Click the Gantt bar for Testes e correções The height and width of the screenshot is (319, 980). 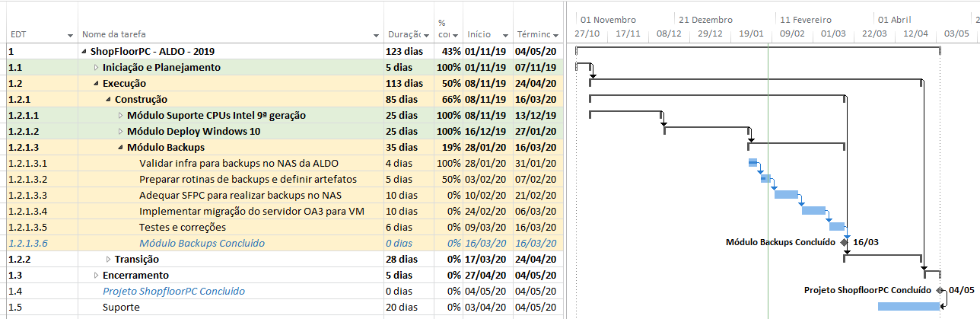coord(837,226)
